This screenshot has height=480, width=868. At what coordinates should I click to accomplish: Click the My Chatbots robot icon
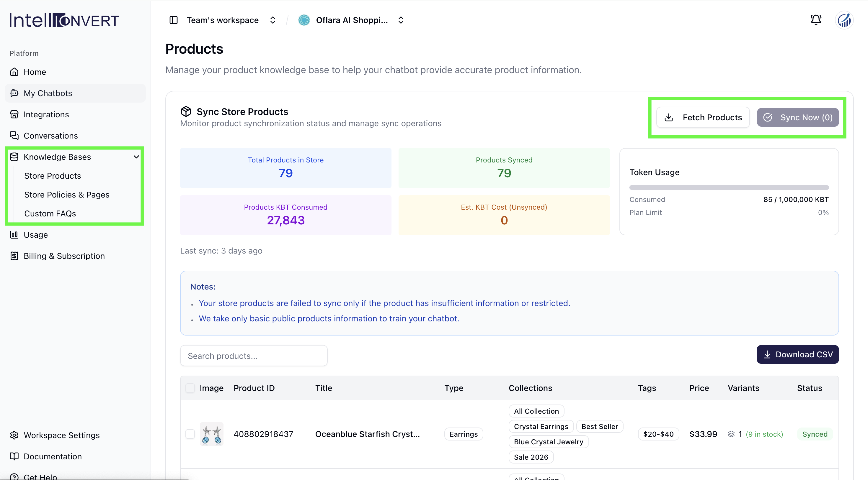(x=14, y=93)
